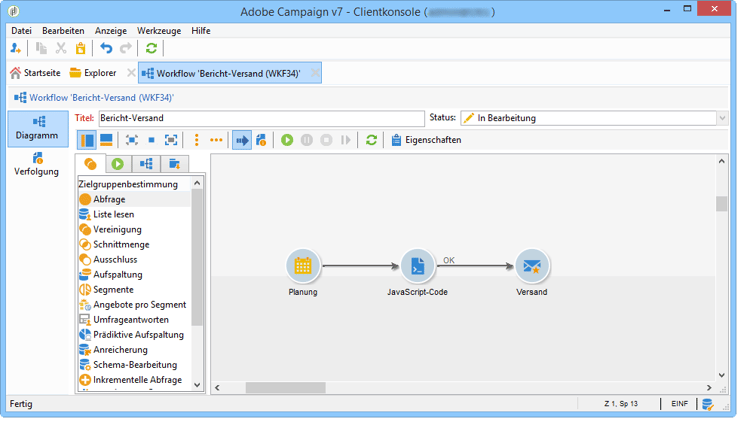
Task: Open workflow Eigenschaften properties
Action: (x=426, y=140)
